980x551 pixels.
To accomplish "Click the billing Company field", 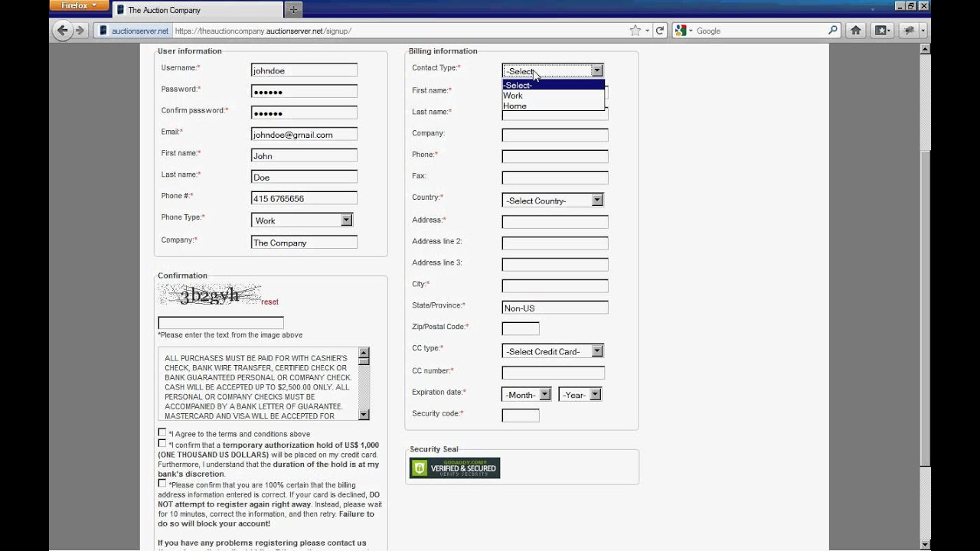I will click(555, 135).
